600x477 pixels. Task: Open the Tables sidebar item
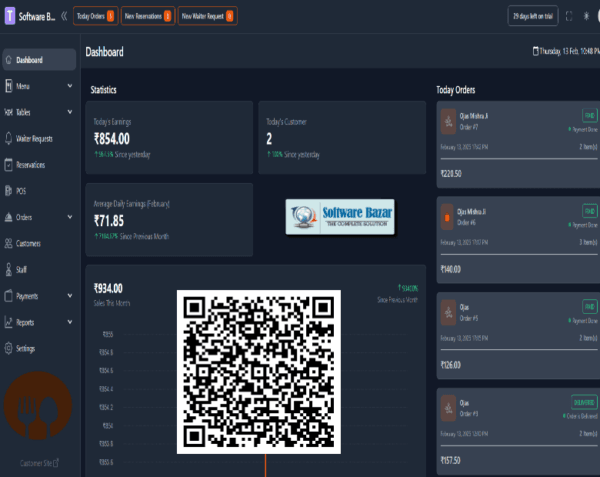click(x=39, y=112)
